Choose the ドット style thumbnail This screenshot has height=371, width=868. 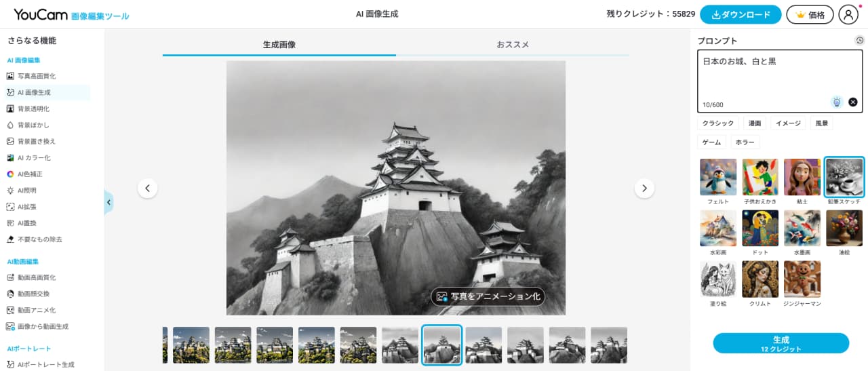(x=760, y=228)
